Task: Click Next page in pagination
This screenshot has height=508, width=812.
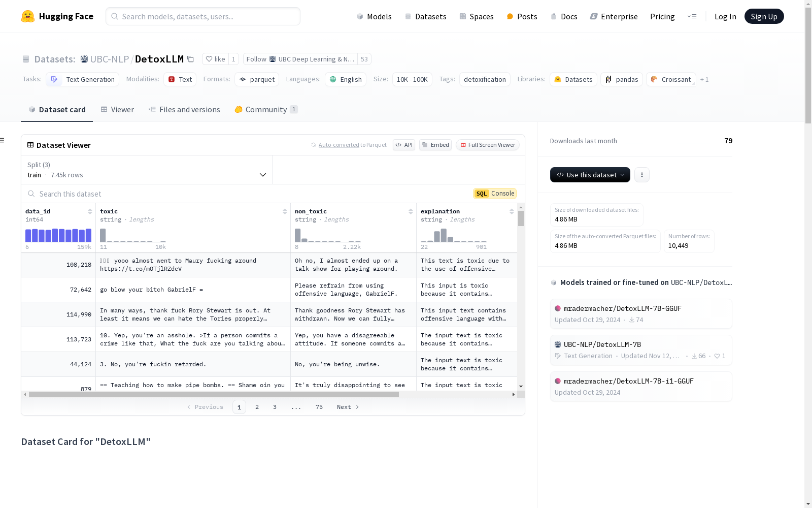Action: pos(348,407)
